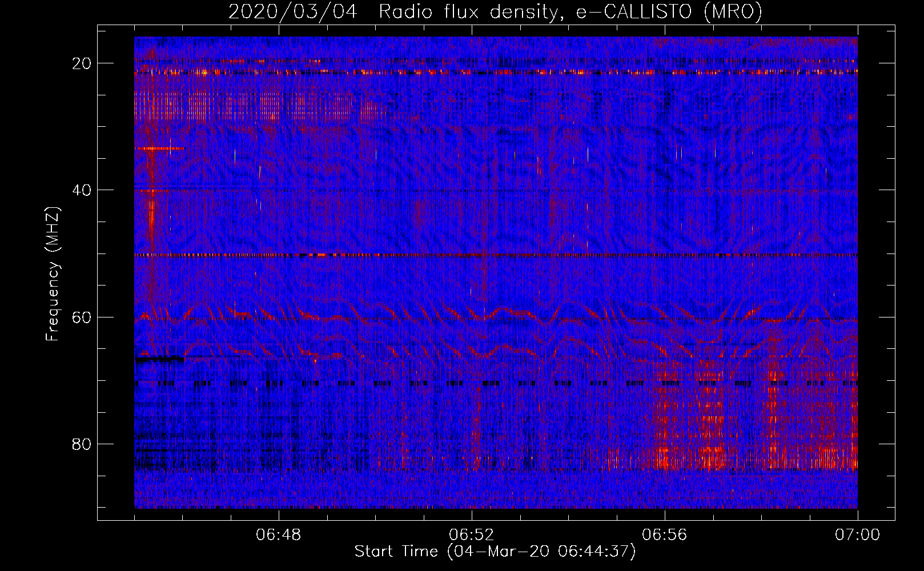Click the 06:48 time tick label
924x571 pixels.
pyautogui.click(x=279, y=535)
